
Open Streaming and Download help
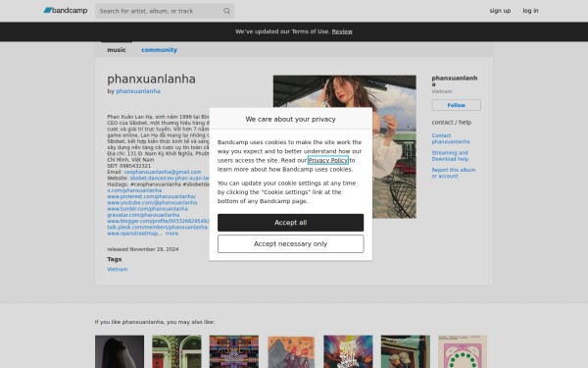450,156
